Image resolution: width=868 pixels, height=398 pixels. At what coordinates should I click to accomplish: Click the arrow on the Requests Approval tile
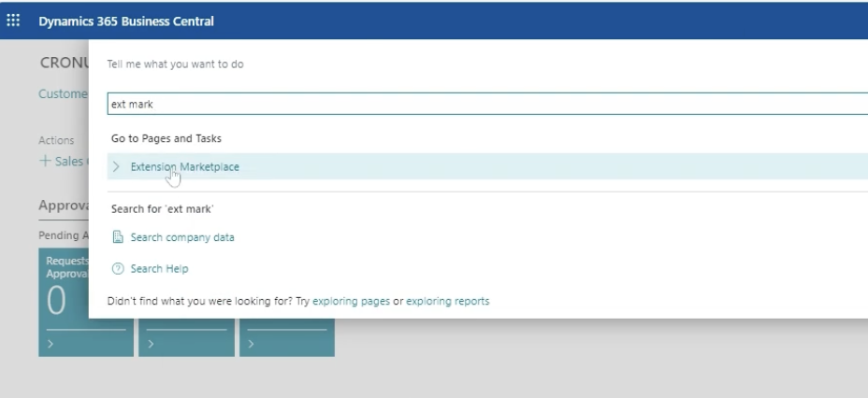51,344
